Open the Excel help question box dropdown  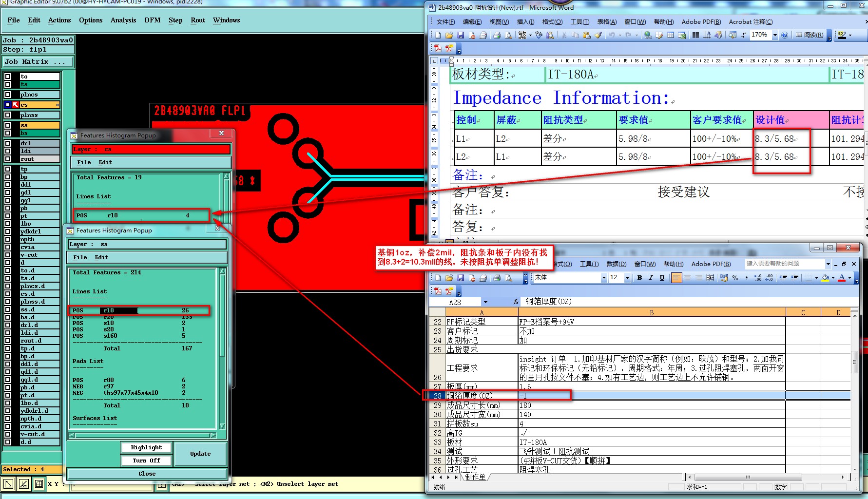point(828,264)
